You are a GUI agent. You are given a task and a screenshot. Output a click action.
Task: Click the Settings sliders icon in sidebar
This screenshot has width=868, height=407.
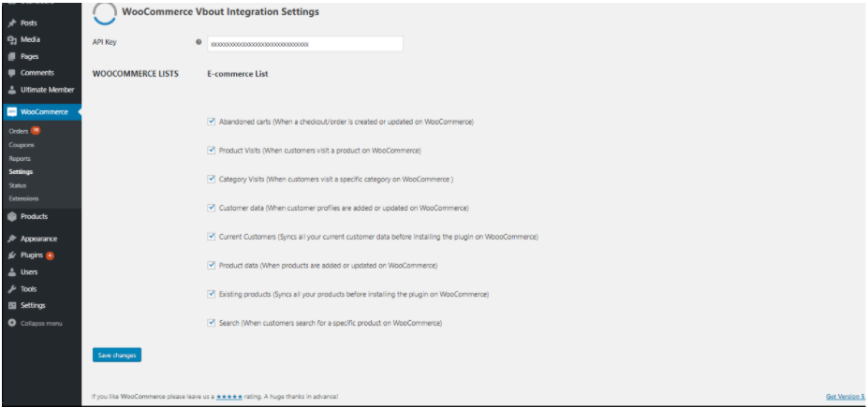tap(12, 305)
